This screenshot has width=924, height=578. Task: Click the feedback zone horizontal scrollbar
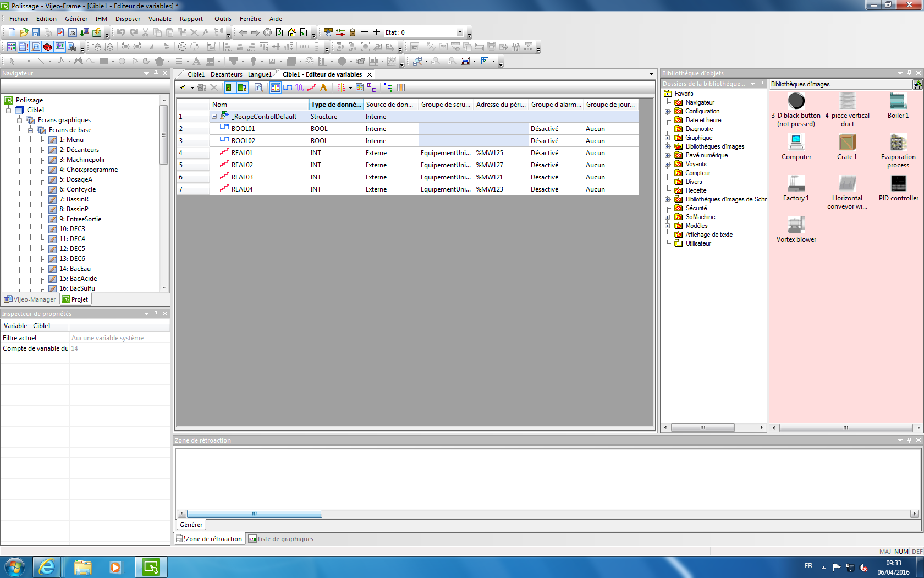(254, 514)
